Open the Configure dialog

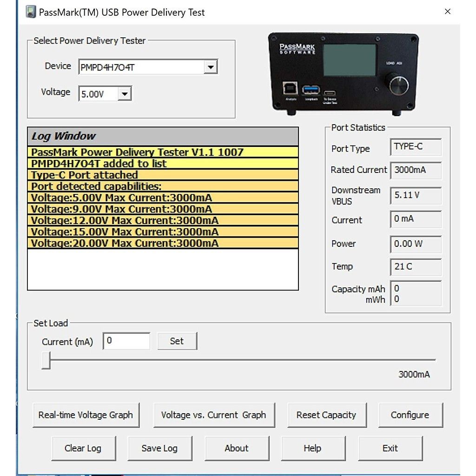[x=410, y=415]
